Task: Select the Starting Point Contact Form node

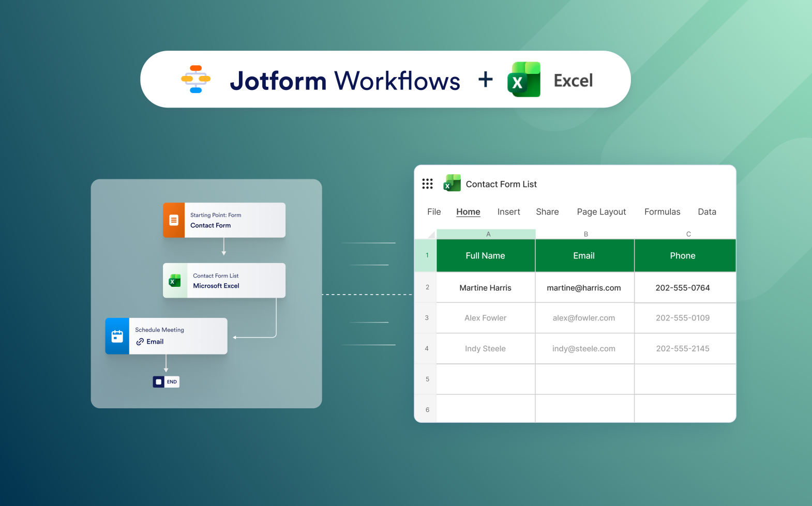Action: click(224, 220)
